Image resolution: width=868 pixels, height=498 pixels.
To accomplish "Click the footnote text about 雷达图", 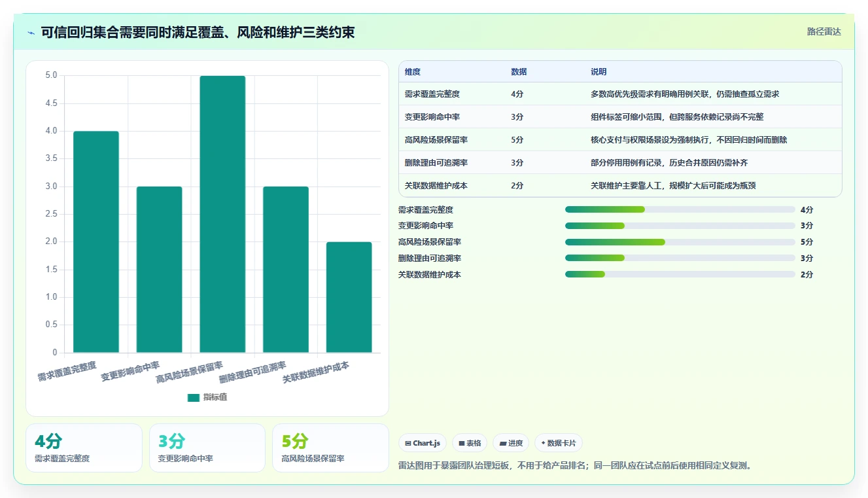I will click(x=575, y=466).
